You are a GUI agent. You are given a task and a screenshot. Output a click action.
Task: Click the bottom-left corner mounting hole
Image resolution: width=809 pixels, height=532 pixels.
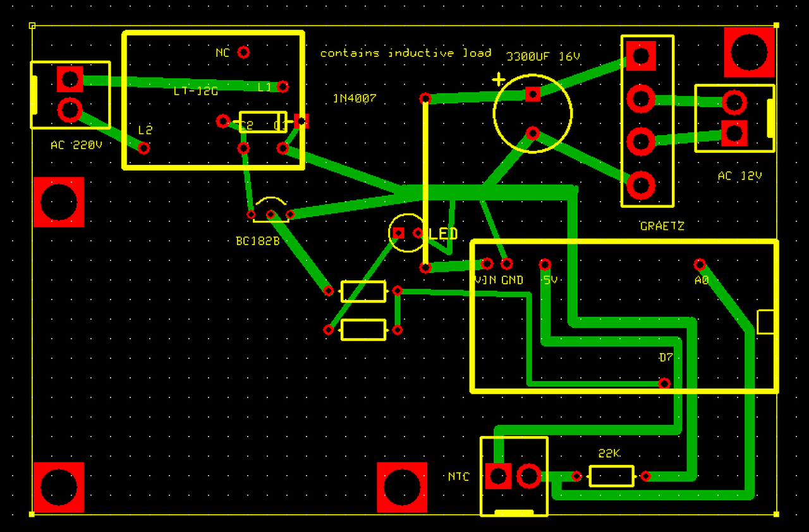tap(59, 487)
